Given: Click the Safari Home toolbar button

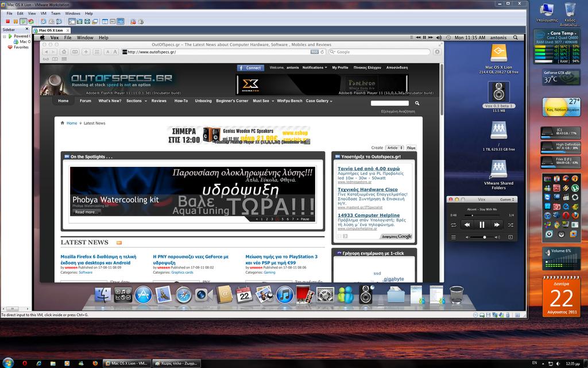Looking at the screenshot, I should coord(64,52).
